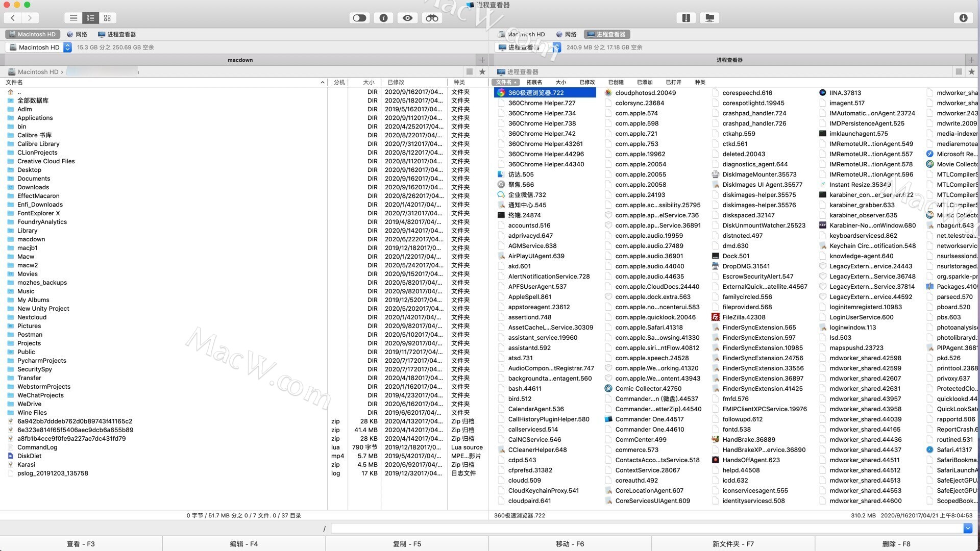
Task: Toggle the hidden files switch in toolbar
Action: pos(359,18)
